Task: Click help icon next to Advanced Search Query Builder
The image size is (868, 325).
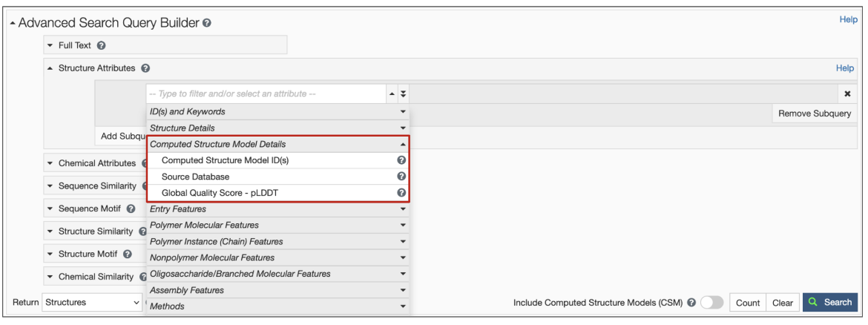Action: pyautogui.click(x=207, y=23)
